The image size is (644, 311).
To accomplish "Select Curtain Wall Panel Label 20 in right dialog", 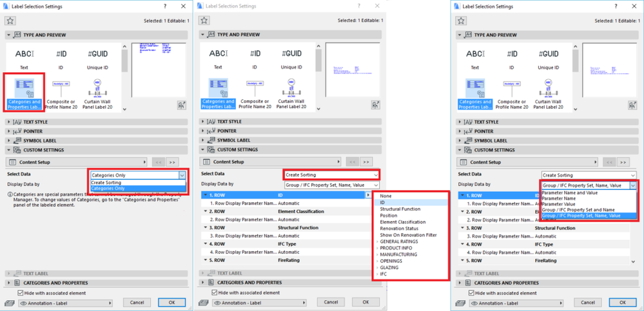I will click(x=548, y=95).
